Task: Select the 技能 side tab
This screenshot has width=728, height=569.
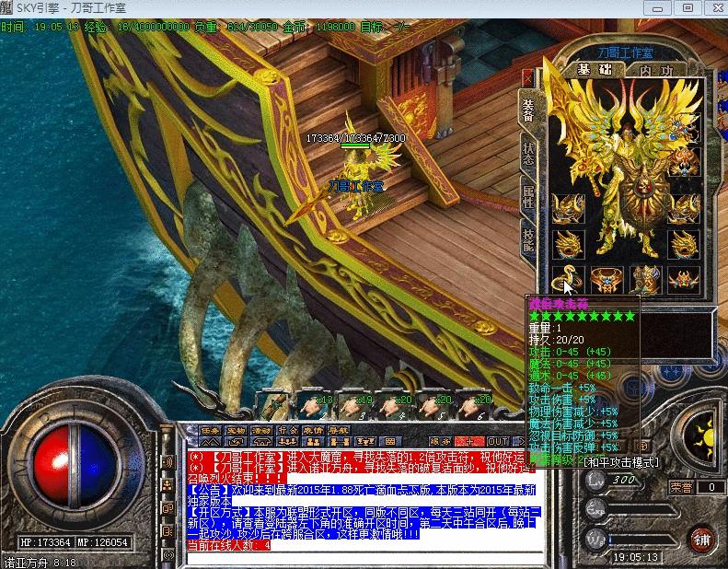Action: 528,239
